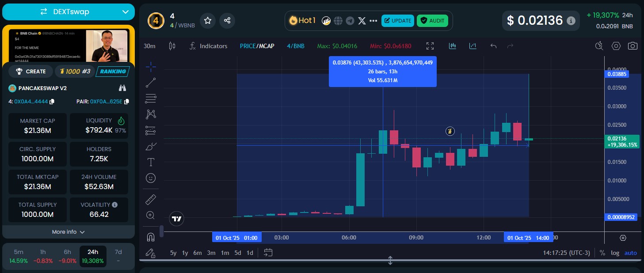Image resolution: width=644 pixels, height=273 pixels.
Task: Toggle auto scale on price axis
Action: [x=630, y=253]
